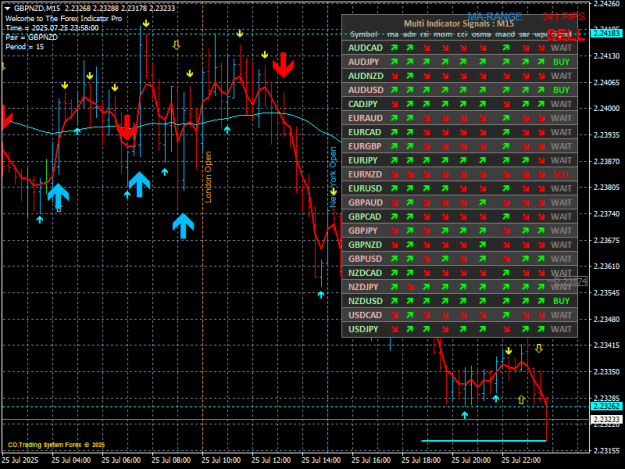
Task: Select the large blue up arrow nearest London Open
Action: click(x=183, y=226)
